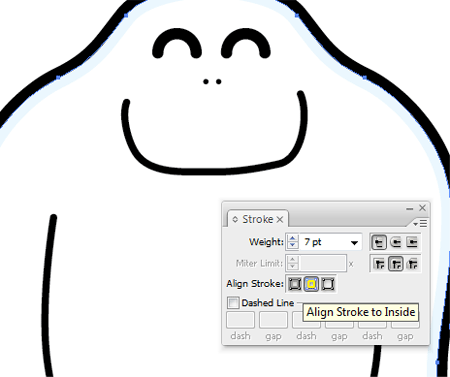Choose the Bevel Join corner style
450x377 pixels.
coord(412,264)
